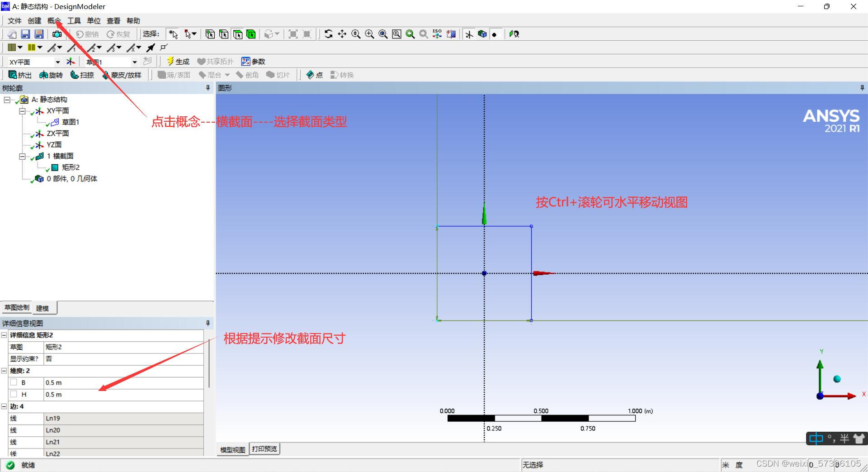Select 矩形2 in the tree outline

pos(71,167)
